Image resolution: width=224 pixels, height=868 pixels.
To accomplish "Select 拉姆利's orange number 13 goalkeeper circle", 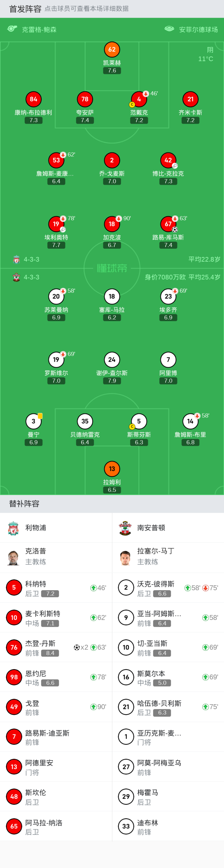I will (112, 469).
